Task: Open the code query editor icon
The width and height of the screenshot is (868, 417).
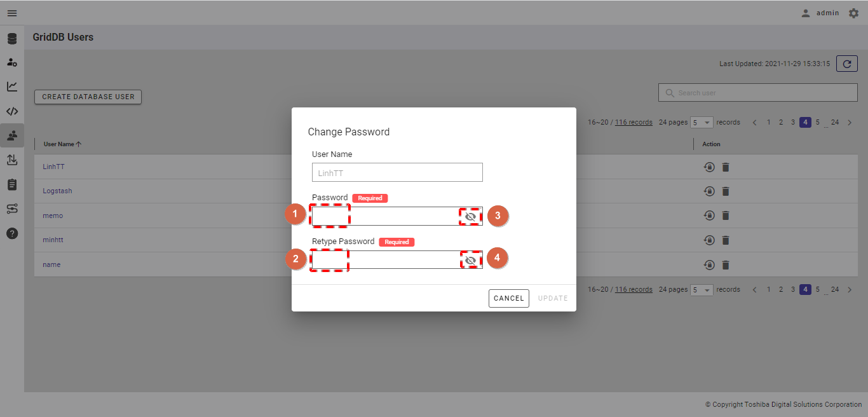Action: coord(12,111)
